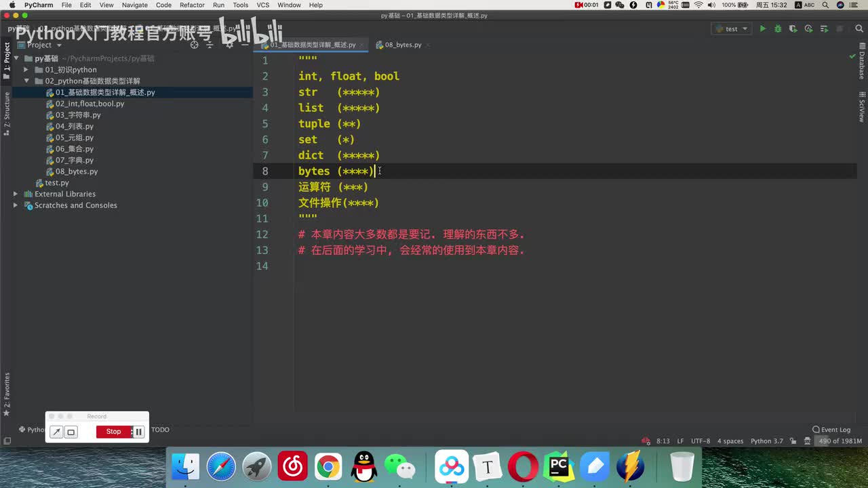Open the Event Log
This screenshot has width=868, height=488.
tap(831, 430)
